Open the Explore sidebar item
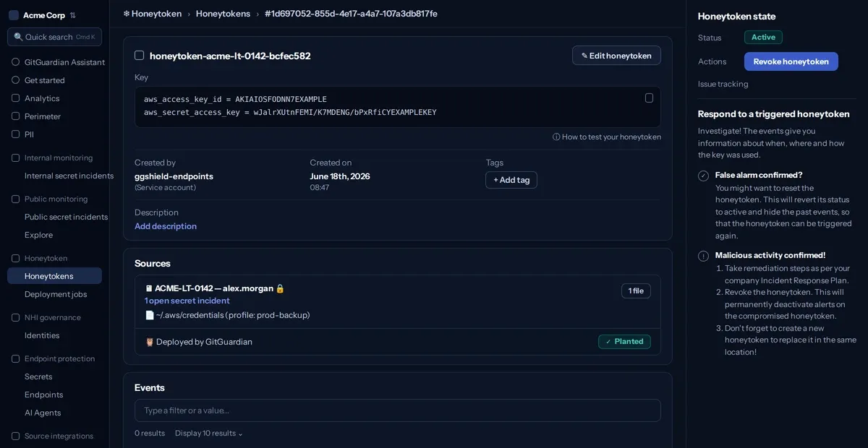The image size is (868, 448). 54,235
